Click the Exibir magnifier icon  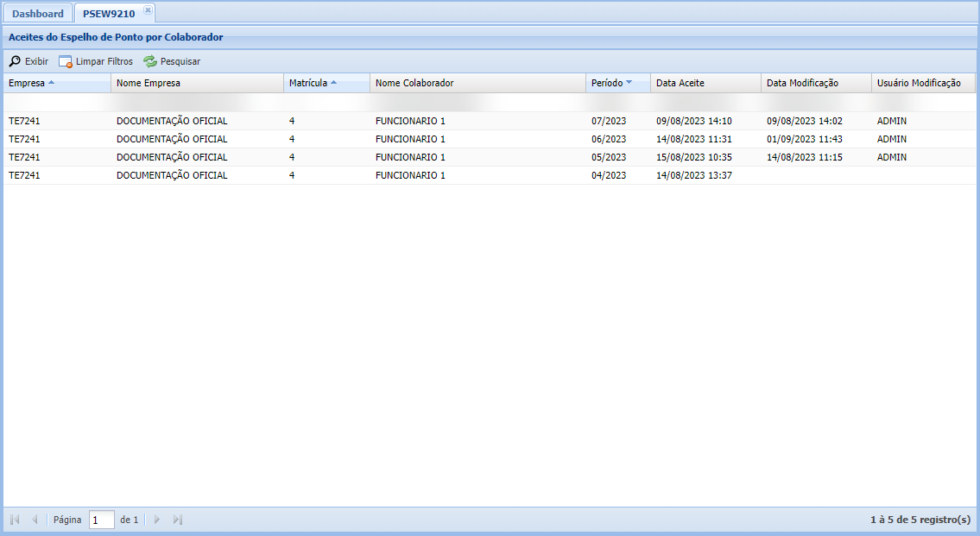15,62
